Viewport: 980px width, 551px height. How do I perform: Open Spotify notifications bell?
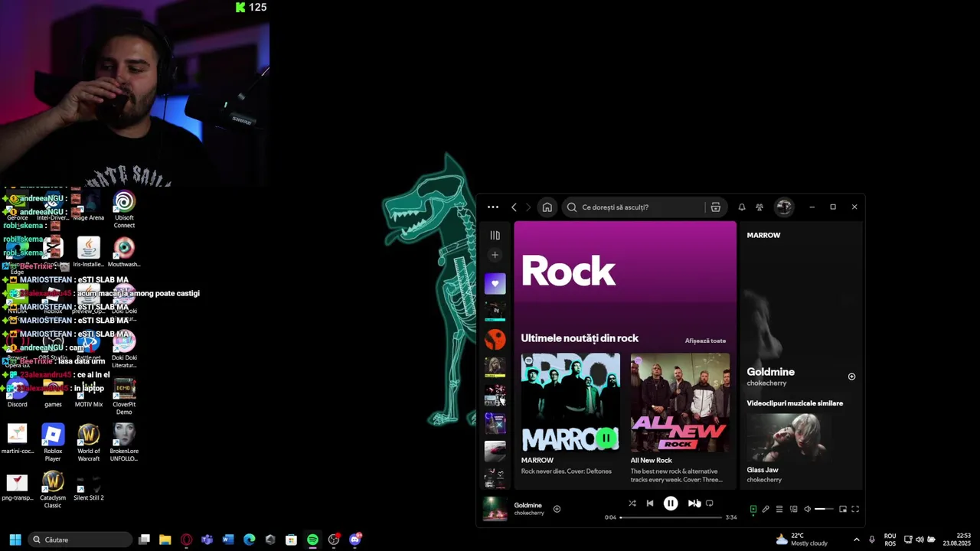[x=741, y=207]
